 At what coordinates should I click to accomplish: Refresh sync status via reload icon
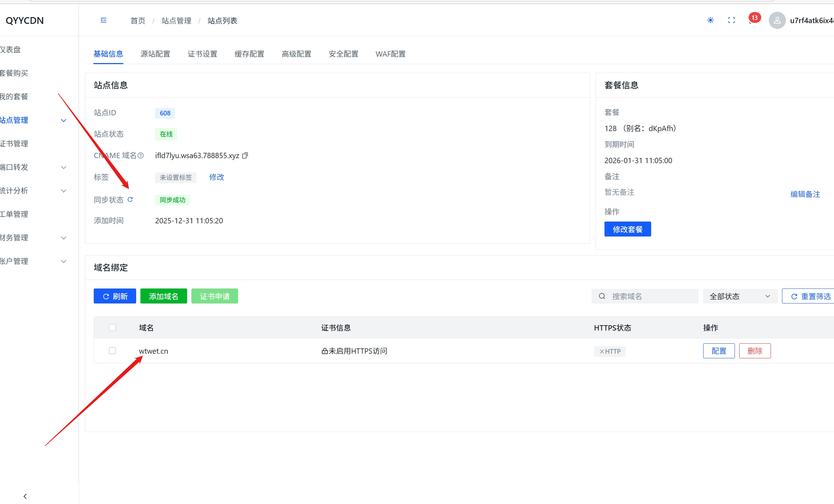click(x=130, y=199)
